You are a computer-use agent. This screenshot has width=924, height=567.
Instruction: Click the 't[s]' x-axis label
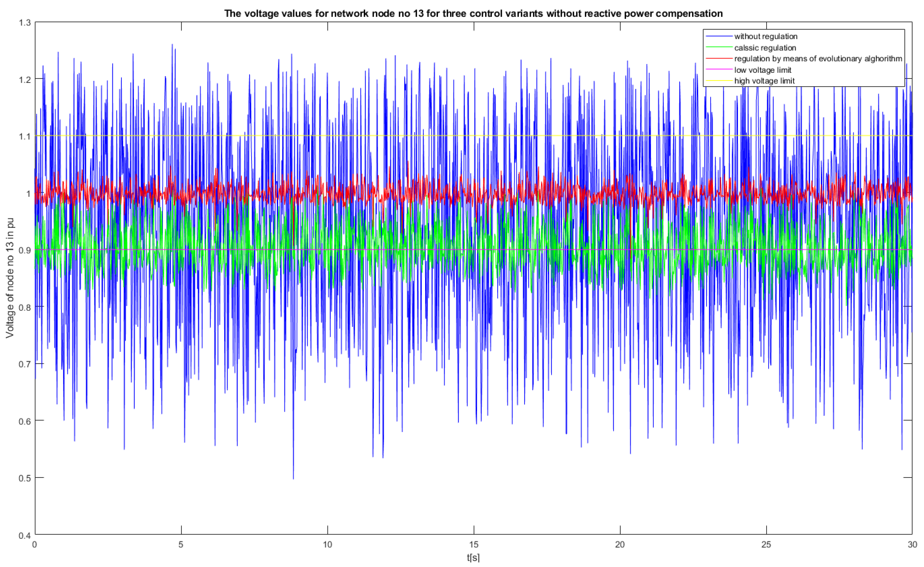473,558
